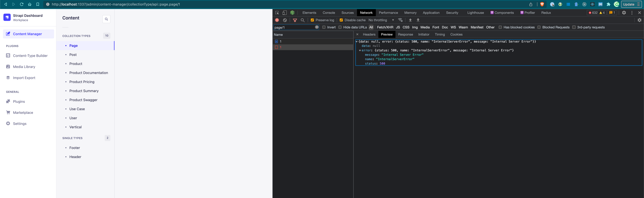Toggle the device emulation toolbar
Viewport: 644px width, 198px height.
(x=284, y=12)
